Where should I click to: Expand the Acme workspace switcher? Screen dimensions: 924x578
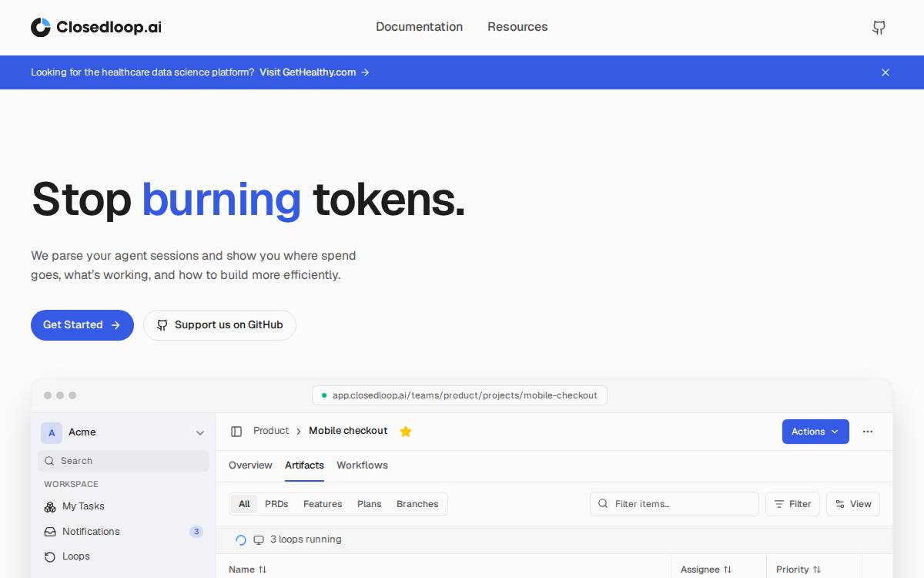coord(124,432)
